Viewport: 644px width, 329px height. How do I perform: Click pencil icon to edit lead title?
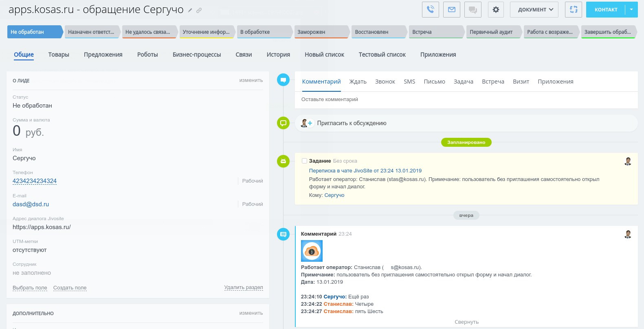click(x=190, y=10)
